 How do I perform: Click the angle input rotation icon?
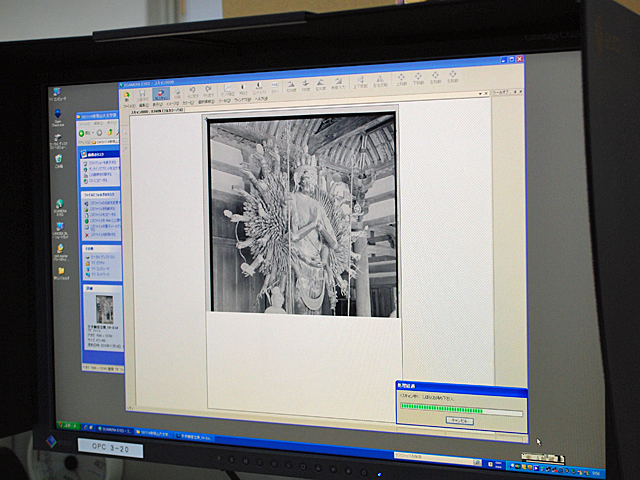338,82
